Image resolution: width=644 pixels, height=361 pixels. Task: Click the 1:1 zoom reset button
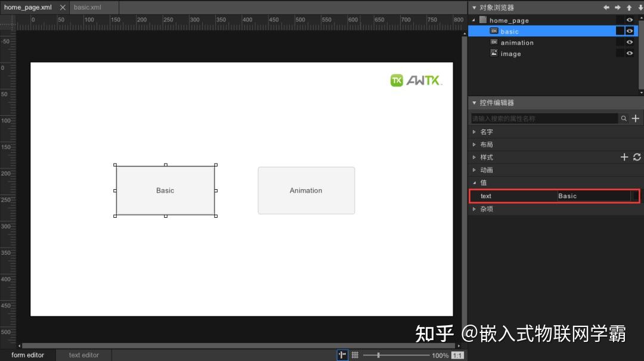coord(457,355)
